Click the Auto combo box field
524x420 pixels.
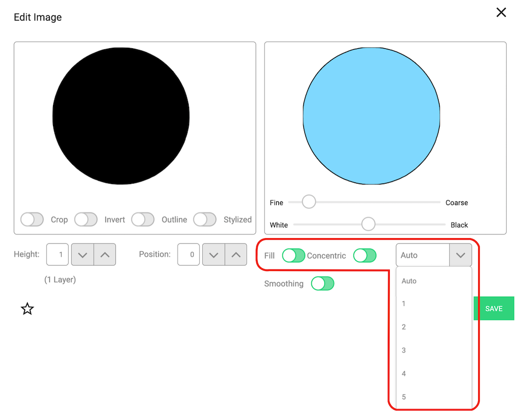[423, 255]
